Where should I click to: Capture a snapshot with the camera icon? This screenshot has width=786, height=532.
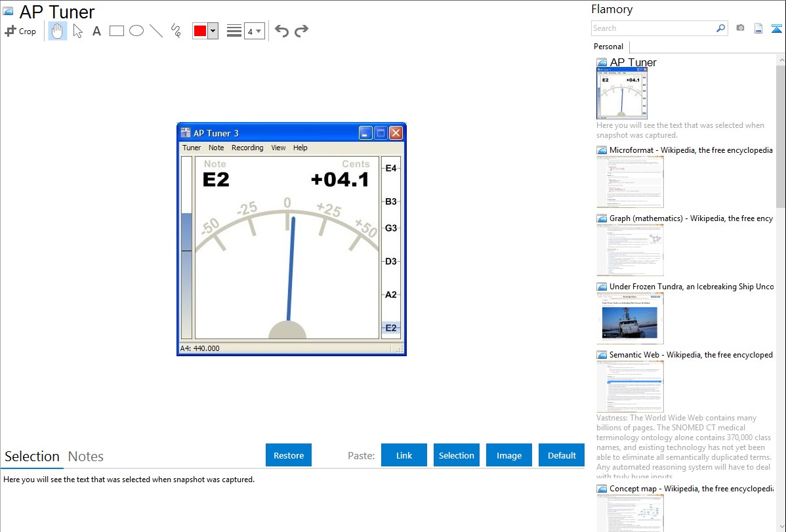pyautogui.click(x=740, y=28)
